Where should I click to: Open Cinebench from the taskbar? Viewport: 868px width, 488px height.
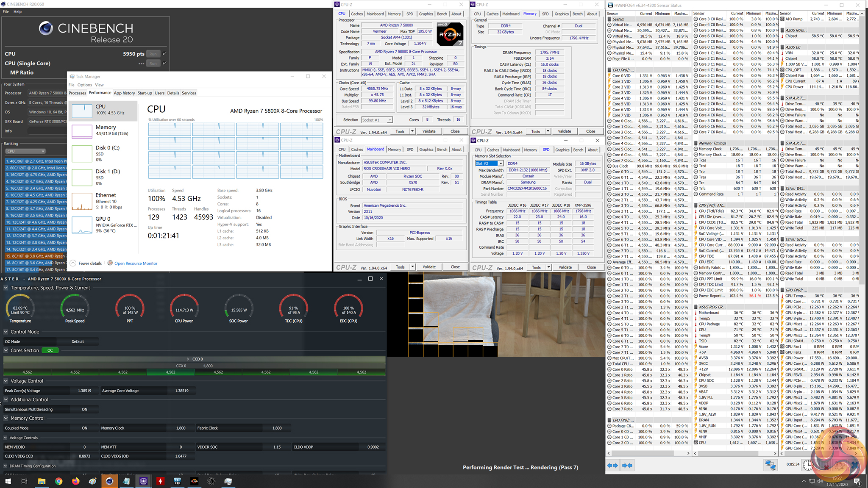pyautogui.click(x=109, y=481)
